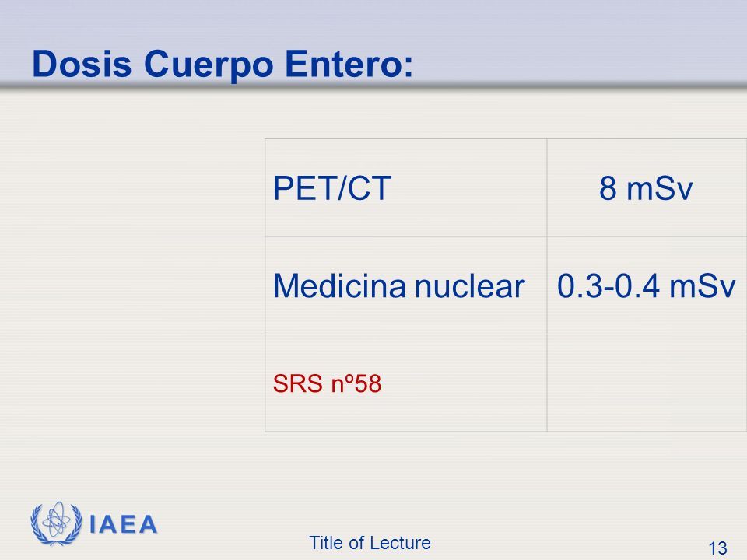Click the word Dosis in the title
The width and height of the screenshot is (747, 560).
pos(82,64)
